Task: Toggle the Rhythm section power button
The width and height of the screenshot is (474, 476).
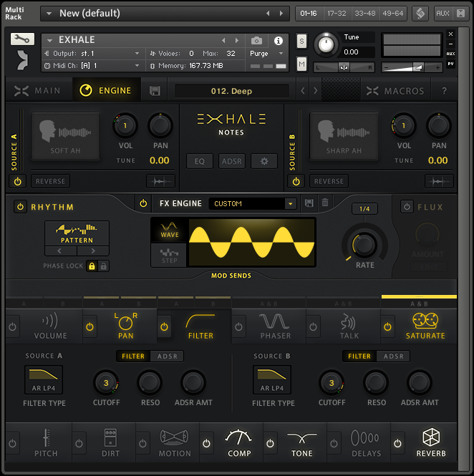Action: [x=19, y=207]
